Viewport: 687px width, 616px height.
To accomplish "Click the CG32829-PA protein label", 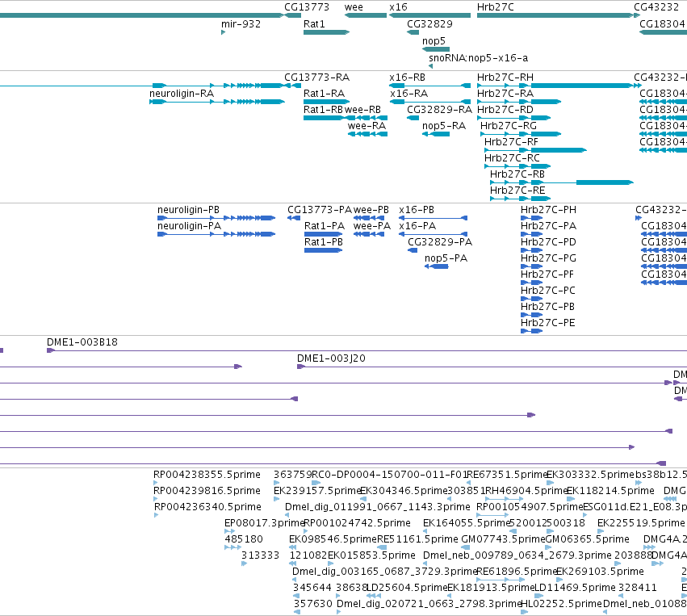I will coord(440,242).
